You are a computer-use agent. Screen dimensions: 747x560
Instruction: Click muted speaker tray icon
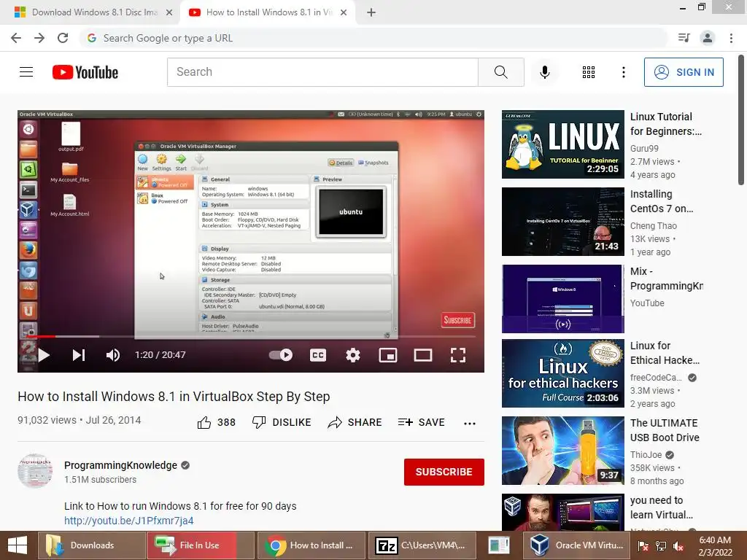678,545
